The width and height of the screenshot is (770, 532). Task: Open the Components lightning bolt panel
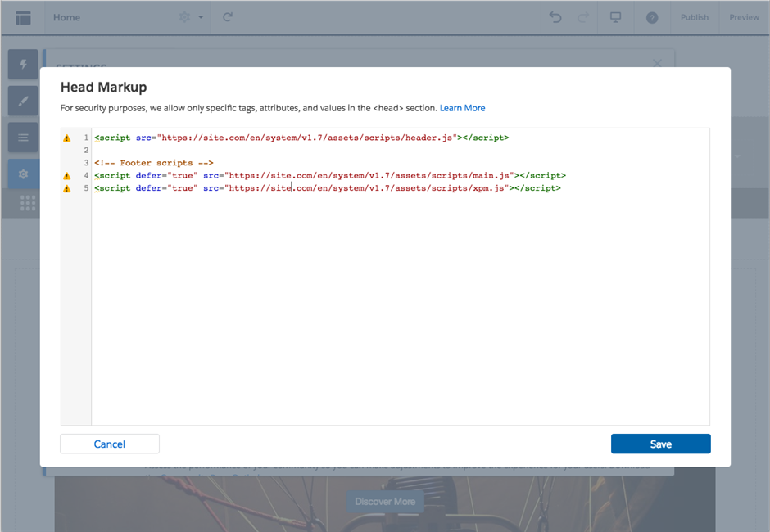(x=23, y=64)
